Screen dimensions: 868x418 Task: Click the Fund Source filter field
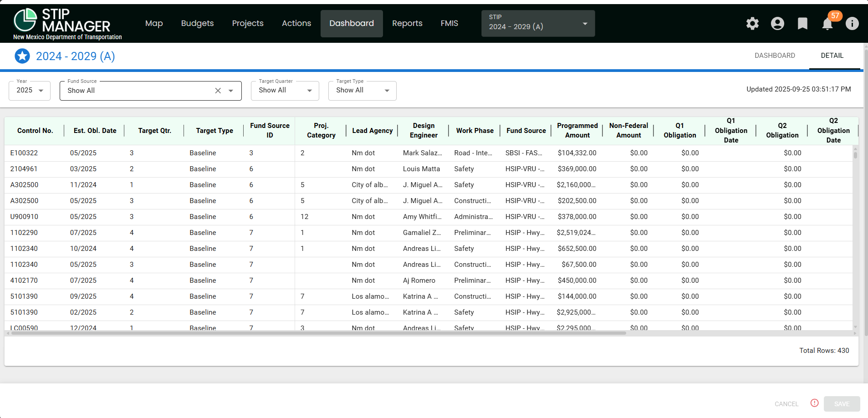[x=150, y=91]
